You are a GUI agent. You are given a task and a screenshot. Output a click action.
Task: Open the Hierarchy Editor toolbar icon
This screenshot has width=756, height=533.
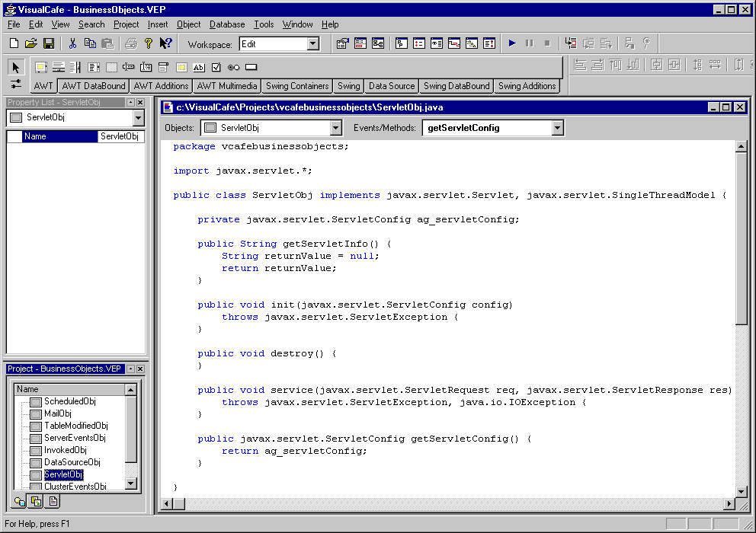pyautogui.click(x=378, y=43)
